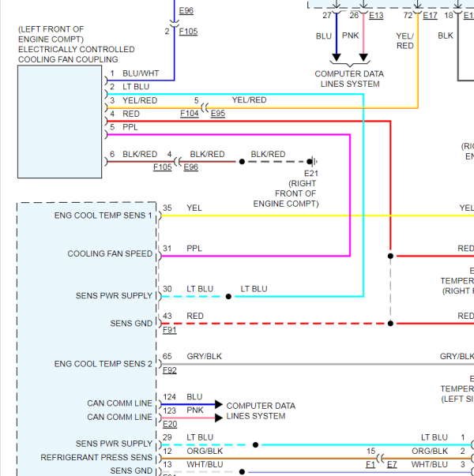Follow the E95 connector link
Viewport: 474px width, 476px height.
point(218,114)
